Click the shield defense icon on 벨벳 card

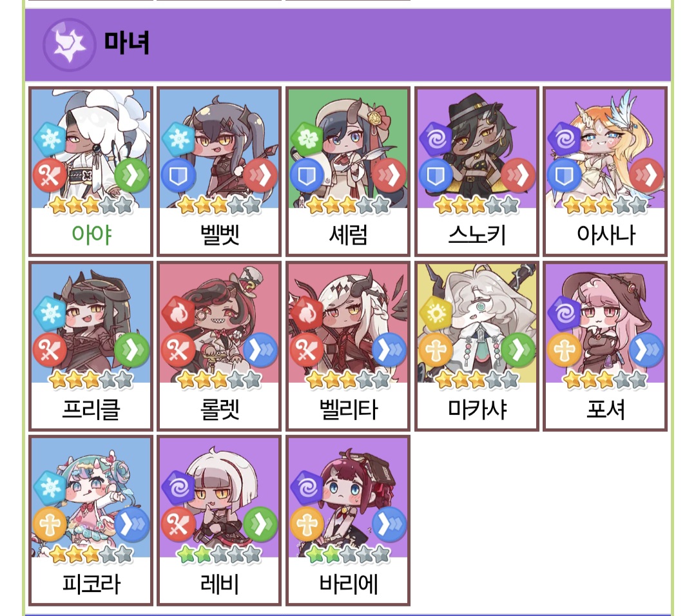179,176
